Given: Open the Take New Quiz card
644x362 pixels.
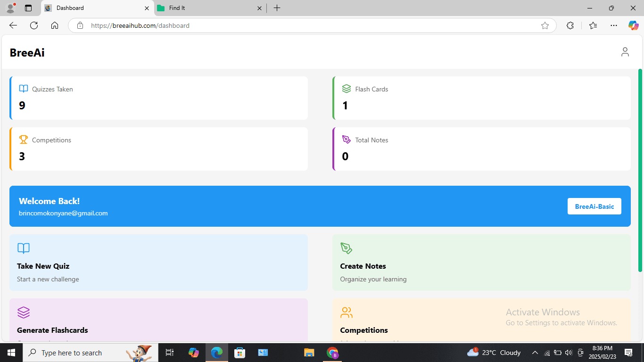Looking at the screenshot, I should click(x=158, y=263).
